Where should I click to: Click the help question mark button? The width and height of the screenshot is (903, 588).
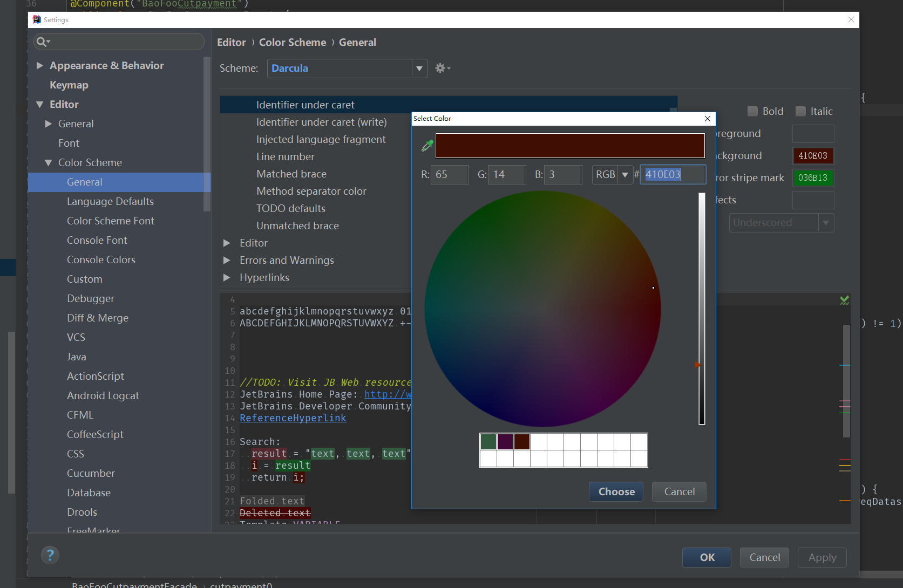point(50,555)
